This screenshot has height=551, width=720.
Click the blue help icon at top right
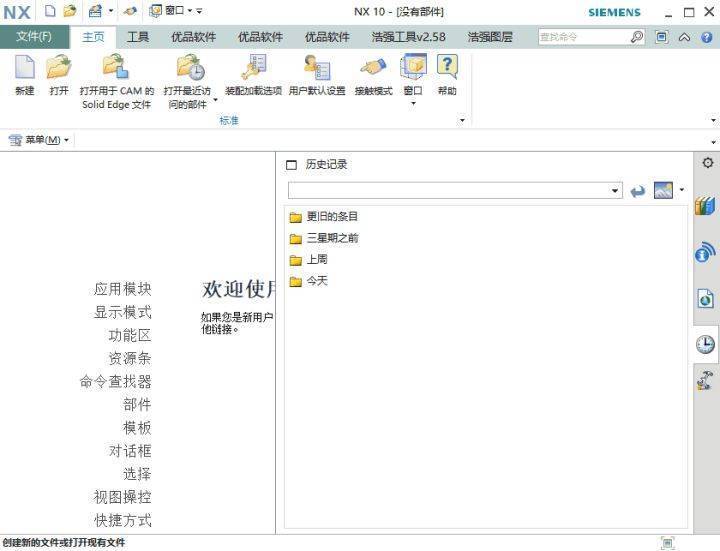pos(707,37)
